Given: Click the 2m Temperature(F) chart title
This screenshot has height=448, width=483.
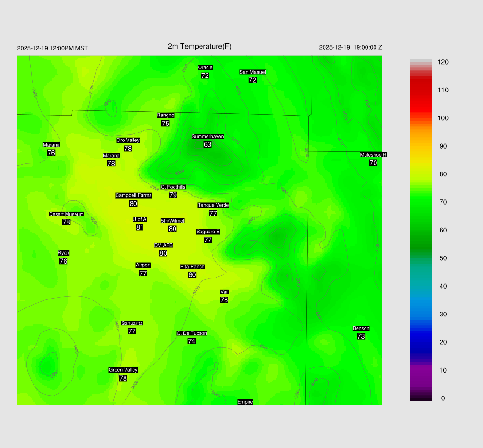Looking at the screenshot, I should 200,46.
